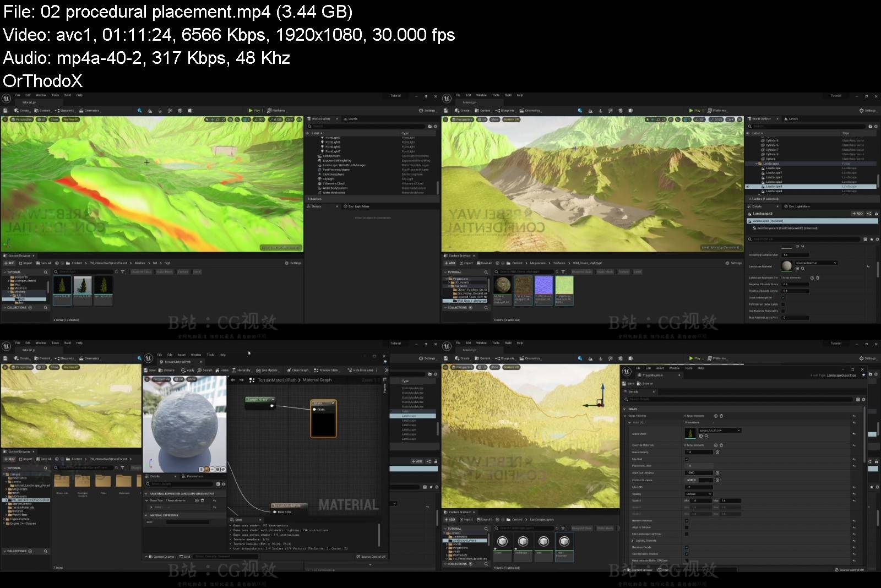
Task: Click Save in the TerrainMaterialPath material editor
Action: tap(150, 371)
